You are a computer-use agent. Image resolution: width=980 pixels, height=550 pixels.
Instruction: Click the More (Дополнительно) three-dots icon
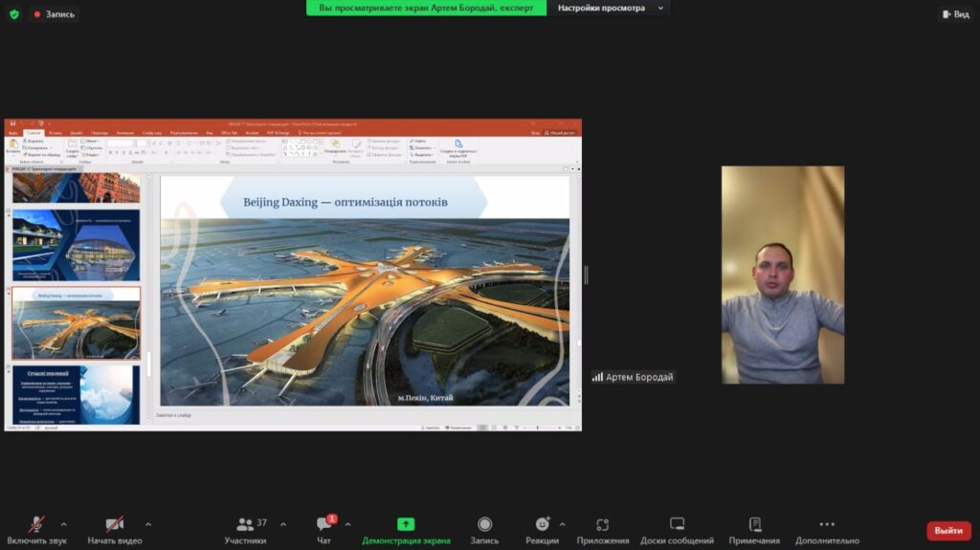[827, 524]
